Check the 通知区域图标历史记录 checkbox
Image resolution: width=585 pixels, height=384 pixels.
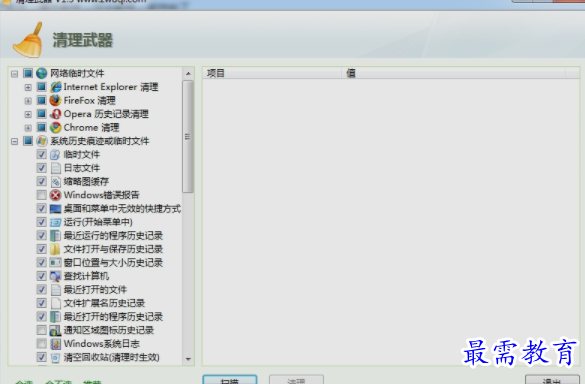click(x=41, y=330)
